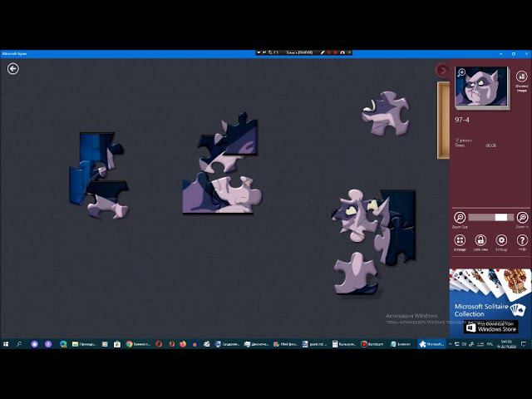The height and width of the screenshot is (399, 532).
Task: Collapse the side panel with the red arrow
Action: 441,70
